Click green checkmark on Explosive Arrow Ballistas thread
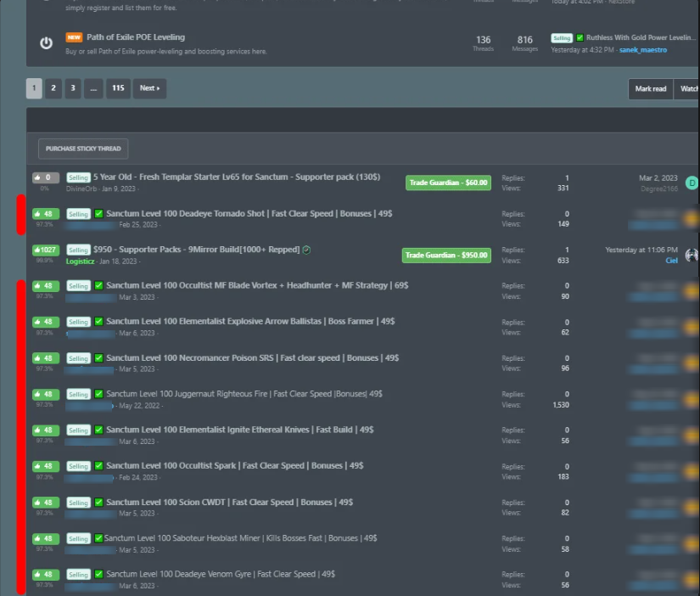Viewport: 700px width, 596px height. [99, 321]
